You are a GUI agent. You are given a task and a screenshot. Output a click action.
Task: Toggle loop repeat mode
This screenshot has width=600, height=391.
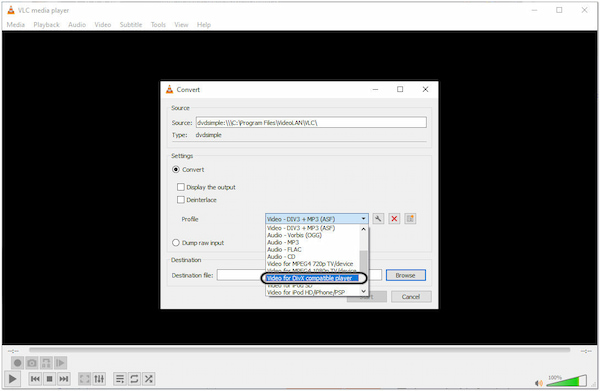pos(134,379)
